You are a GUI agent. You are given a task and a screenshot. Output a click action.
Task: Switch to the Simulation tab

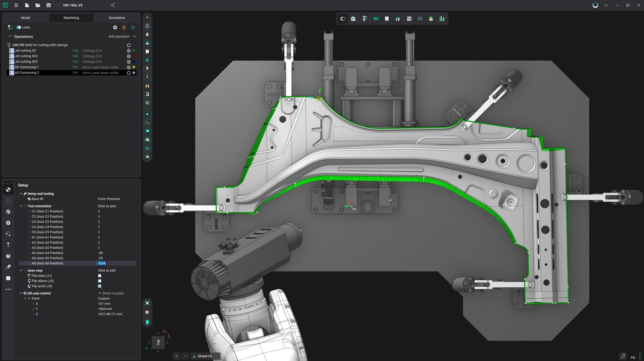(x=116, y=18)
